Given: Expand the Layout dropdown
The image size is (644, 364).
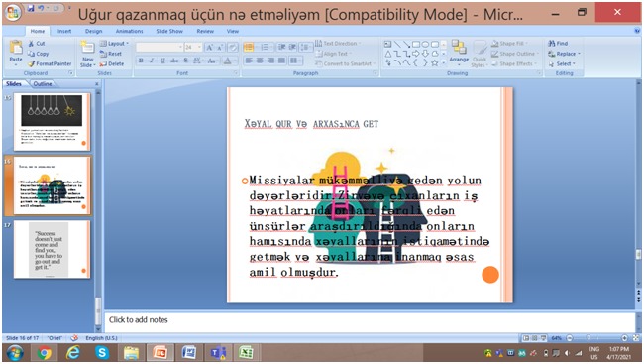Looking at the screenshot, I should pos(114,43).
